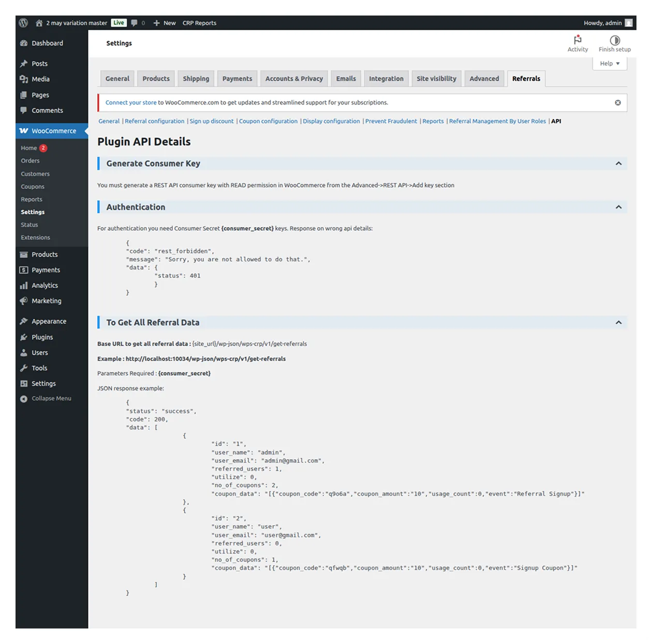The height and width of the screenshot is (644, 652).
Task: Click the Comments icon in sidebar
Action: point(24,110)
